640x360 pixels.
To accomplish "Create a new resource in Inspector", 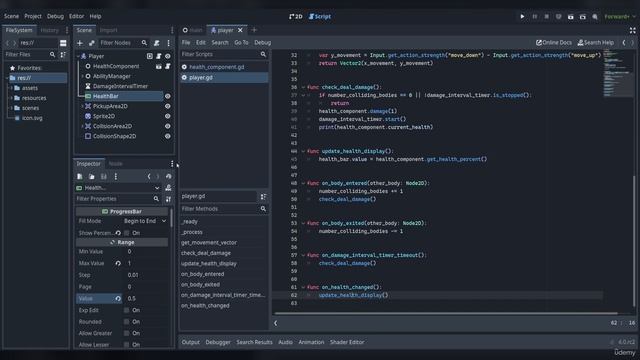I will 80,176.
